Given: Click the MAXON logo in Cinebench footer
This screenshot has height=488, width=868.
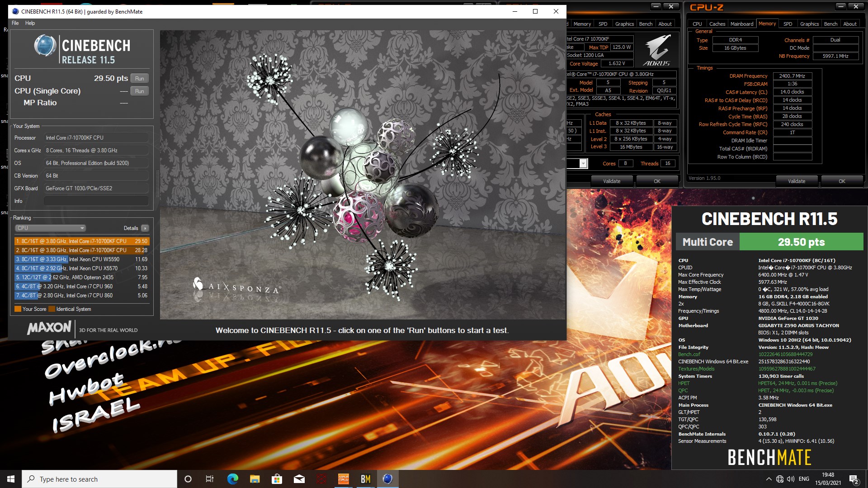Looking at the screenshot, I should point(49,328).
